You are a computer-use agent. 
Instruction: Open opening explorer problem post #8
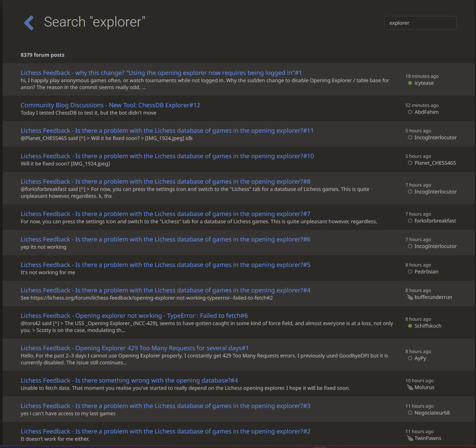pyautogui.click(x=165, y=182)
